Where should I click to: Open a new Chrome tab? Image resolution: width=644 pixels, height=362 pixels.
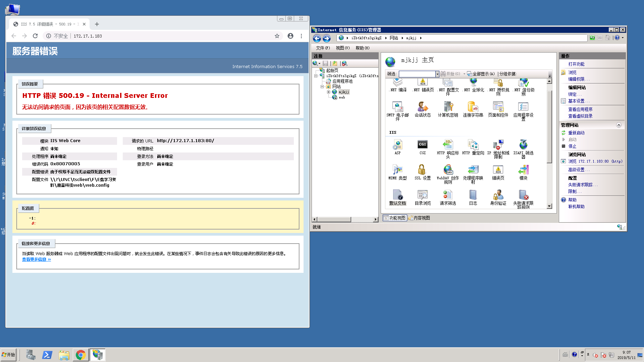pyautogui.click(x=97, y=24)
